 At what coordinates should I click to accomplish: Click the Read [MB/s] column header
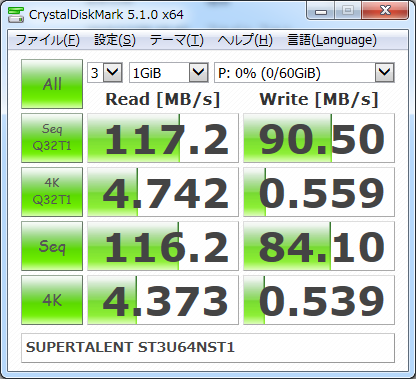click(163, 99)
